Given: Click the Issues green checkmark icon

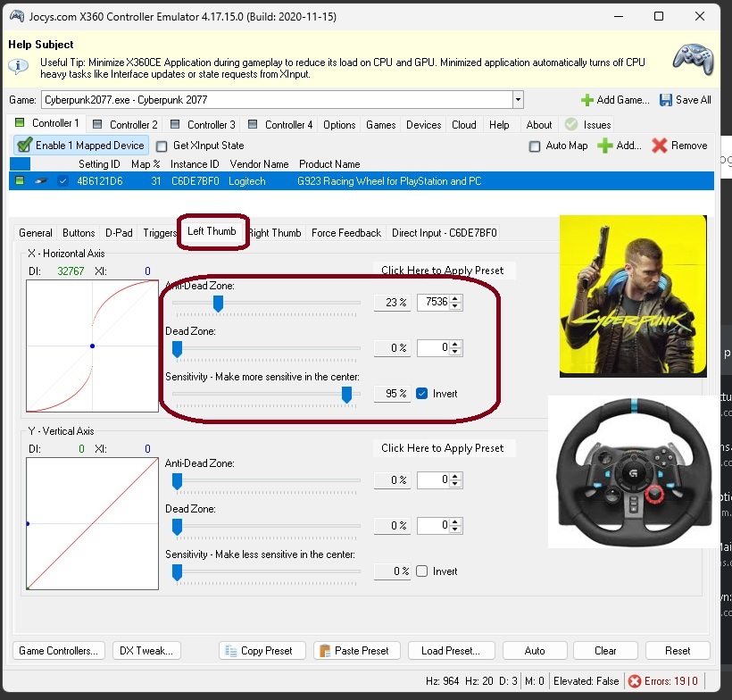Looking at the screenshot, I should pyautogui.click(x=571, y=124).
